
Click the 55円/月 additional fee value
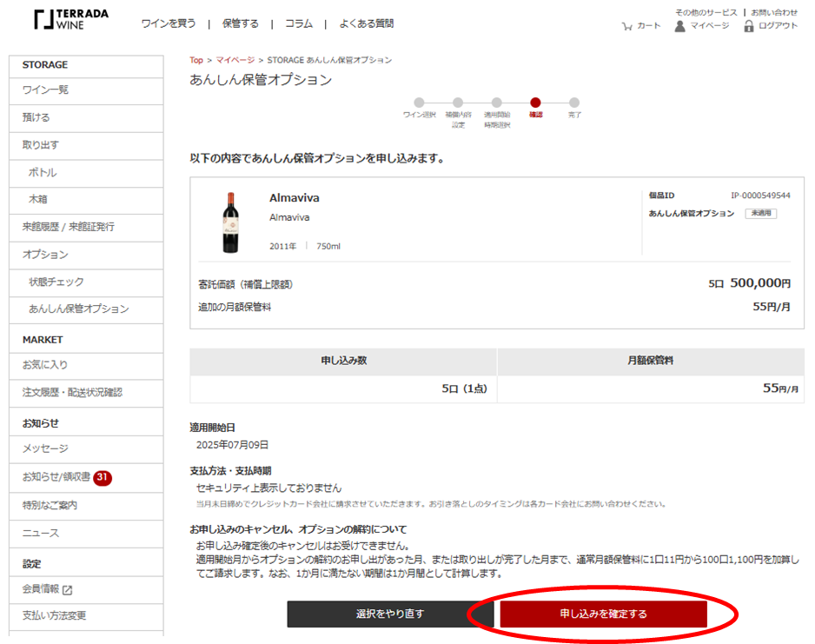click(x=772, y=307)
